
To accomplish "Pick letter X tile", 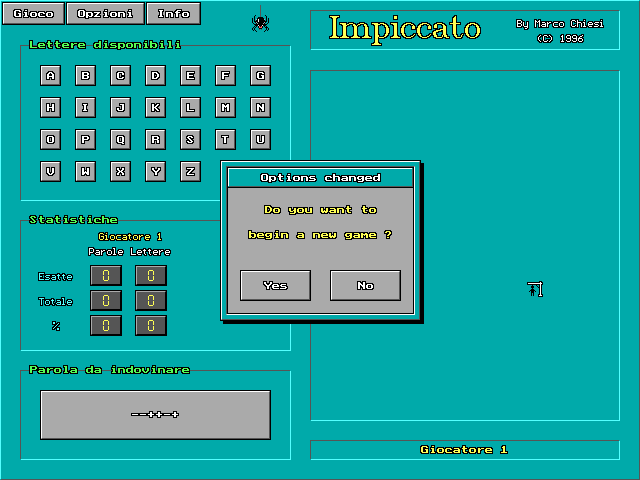I will [x=120, y=171].
